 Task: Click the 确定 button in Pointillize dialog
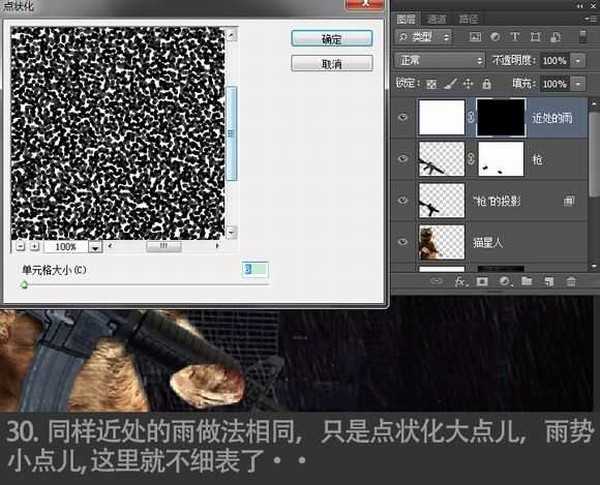(331, 39)
